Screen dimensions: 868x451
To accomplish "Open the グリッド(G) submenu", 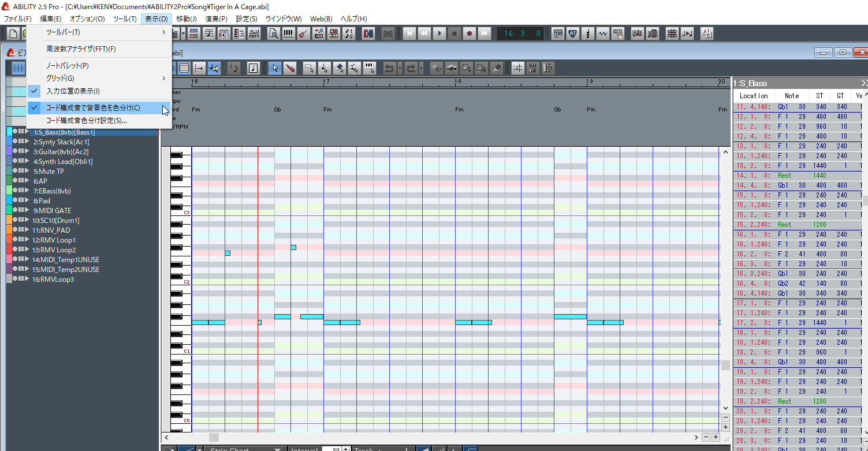I will coord(99,78).
